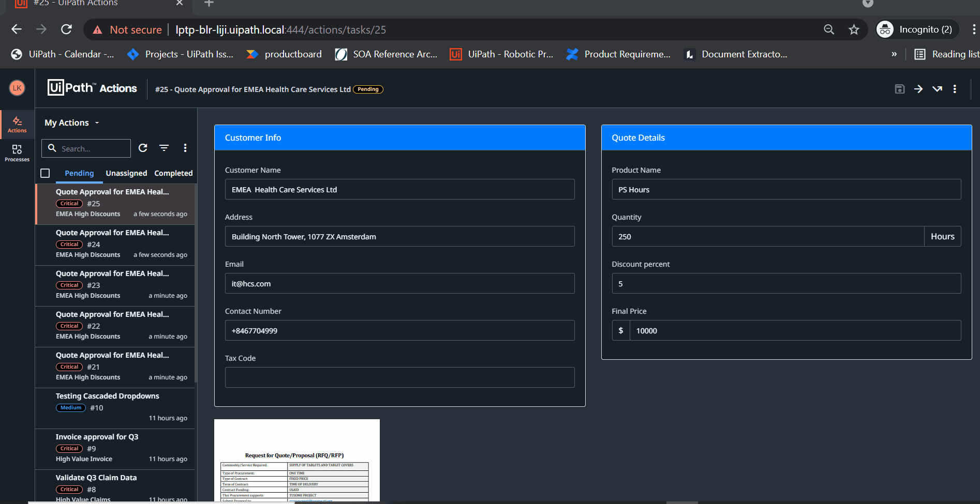This screenshot has width=980, height=504.
Task: Select the Actions sidebar icon
Action: tap(17, 124)
